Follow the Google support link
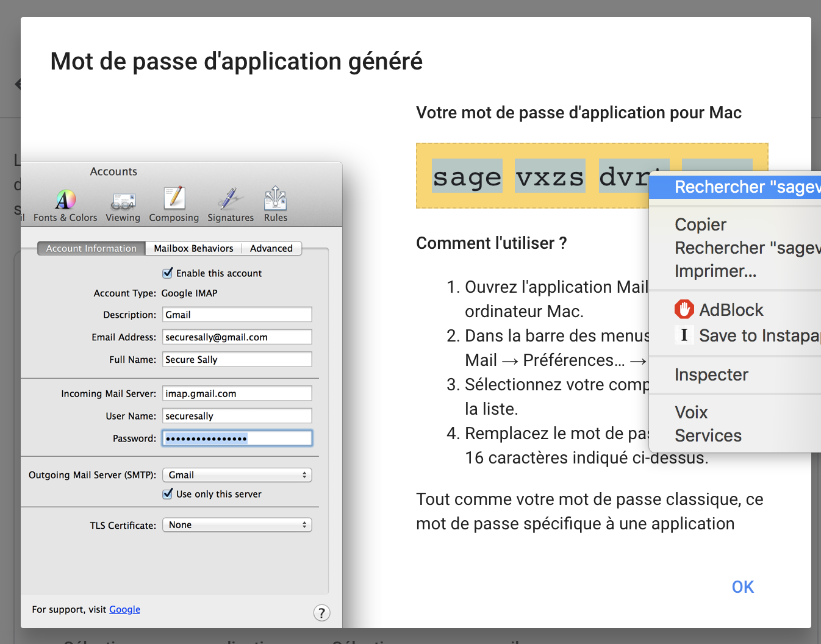Viewport: 821px width, 644px height. (124, 609)
